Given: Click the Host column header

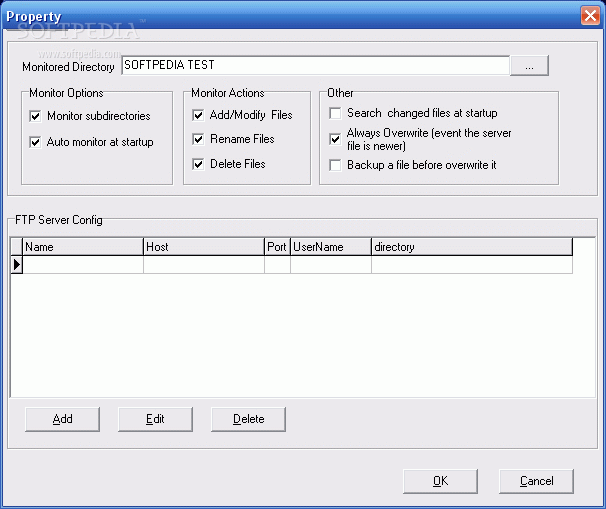Looking at the screenshot, I should click(204, 247).
